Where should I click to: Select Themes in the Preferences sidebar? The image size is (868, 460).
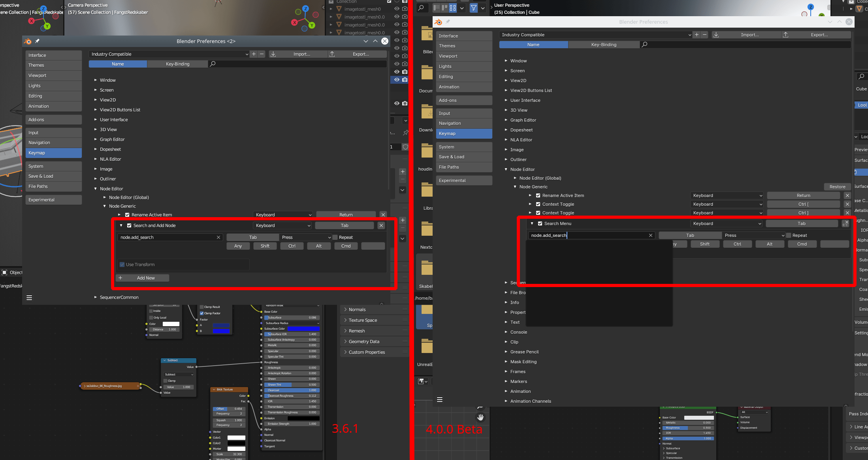[x=36, y=65]
